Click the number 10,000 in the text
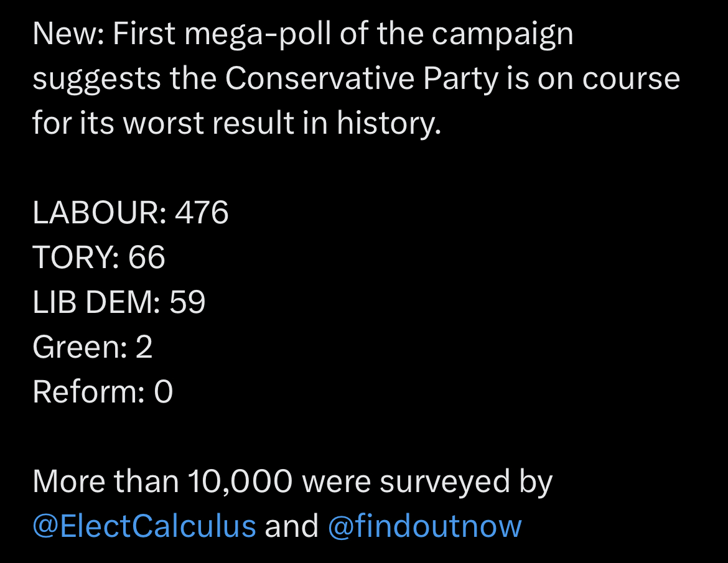 [241, 482]
